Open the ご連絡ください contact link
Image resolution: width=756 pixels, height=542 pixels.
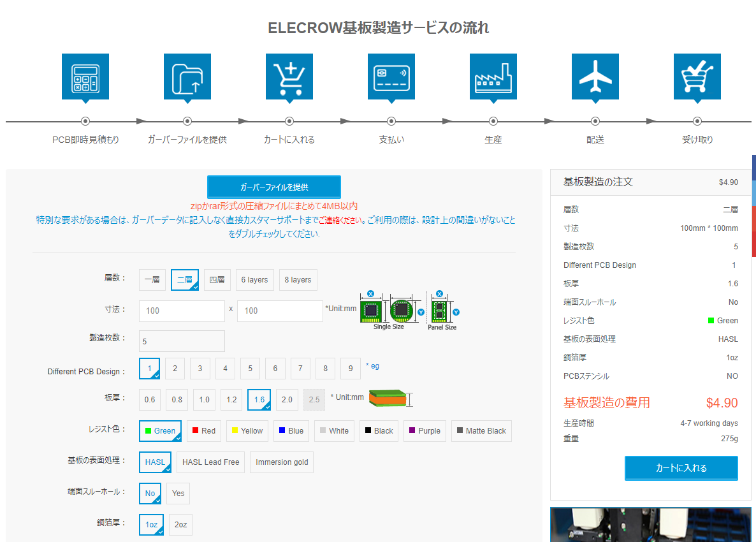[x=340, y=221]
